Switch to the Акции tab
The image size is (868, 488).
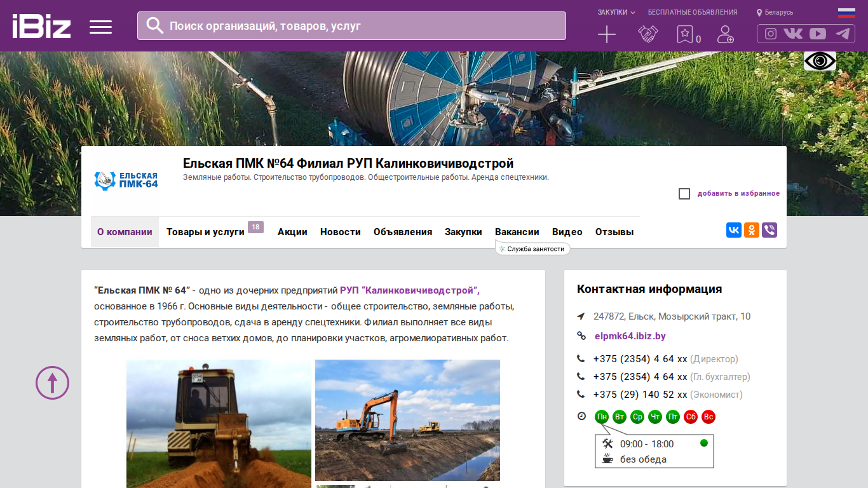(x=292, y=232)
